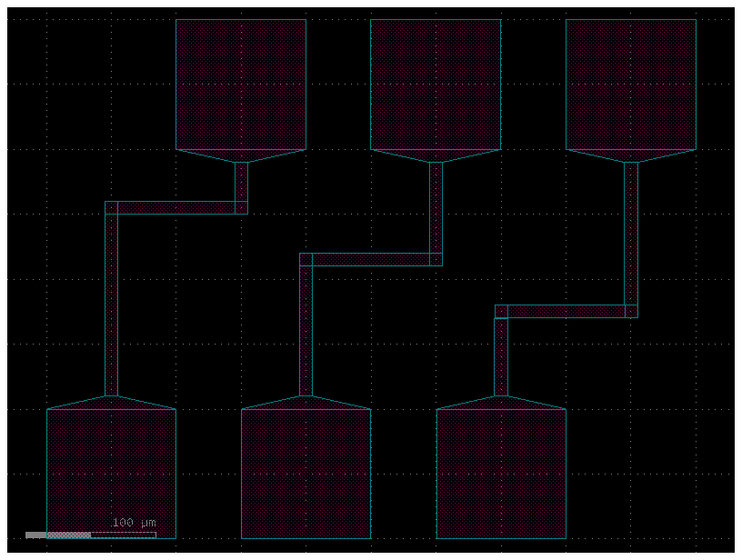Select the top-left square bond pad
742x560 pixels.
(241, 85)
